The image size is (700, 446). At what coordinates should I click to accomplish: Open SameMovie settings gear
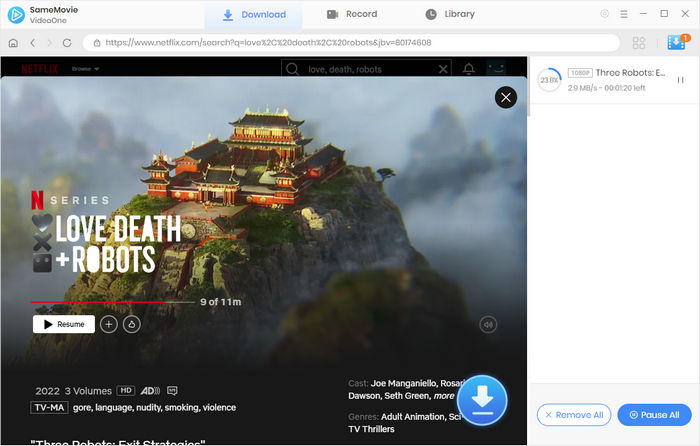point(604,14)
